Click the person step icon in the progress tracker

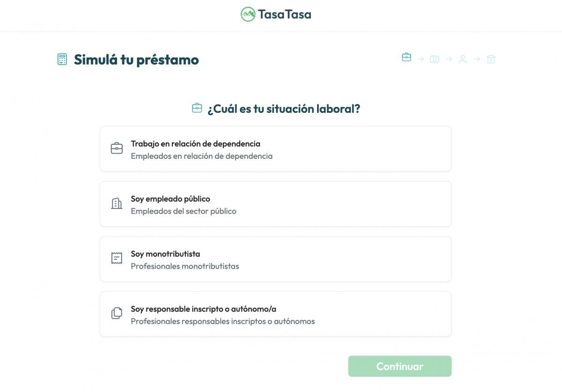(x=463, y=59)
